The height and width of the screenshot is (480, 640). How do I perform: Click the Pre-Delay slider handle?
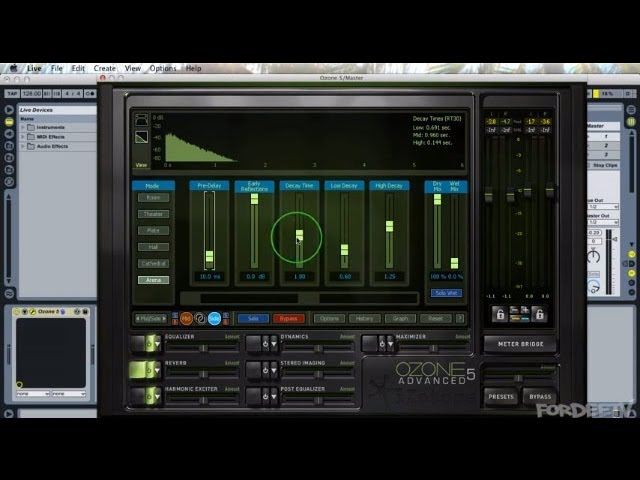(x=209, y=256)
